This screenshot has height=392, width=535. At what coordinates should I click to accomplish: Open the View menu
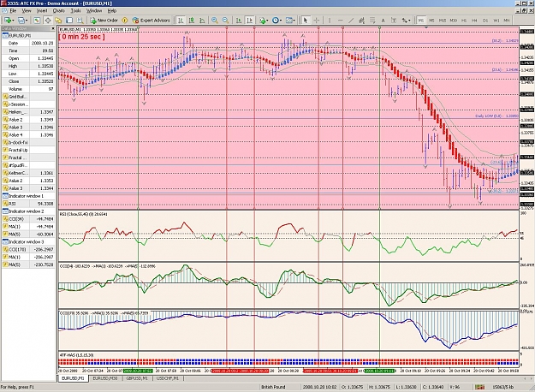click(27, 11)
